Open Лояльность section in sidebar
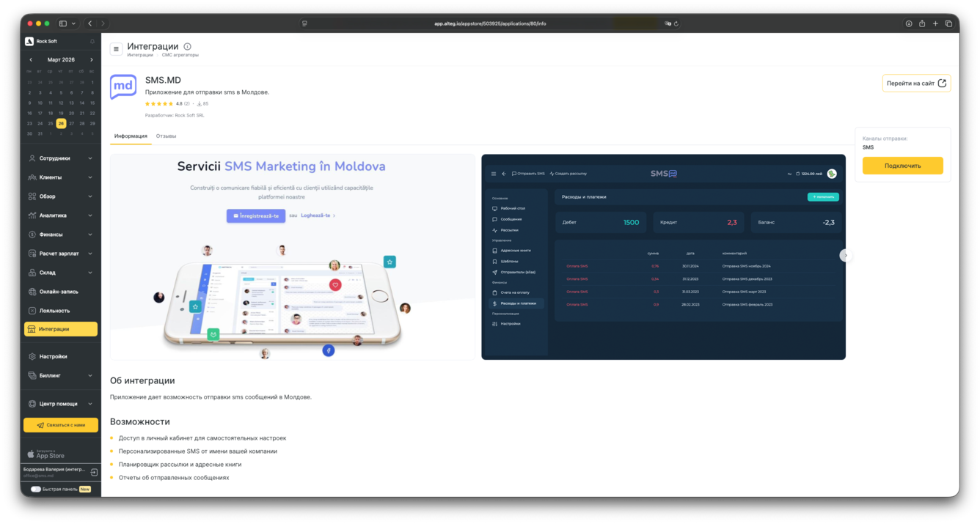Viewport: 980px width, 524px height. [54, 311]
